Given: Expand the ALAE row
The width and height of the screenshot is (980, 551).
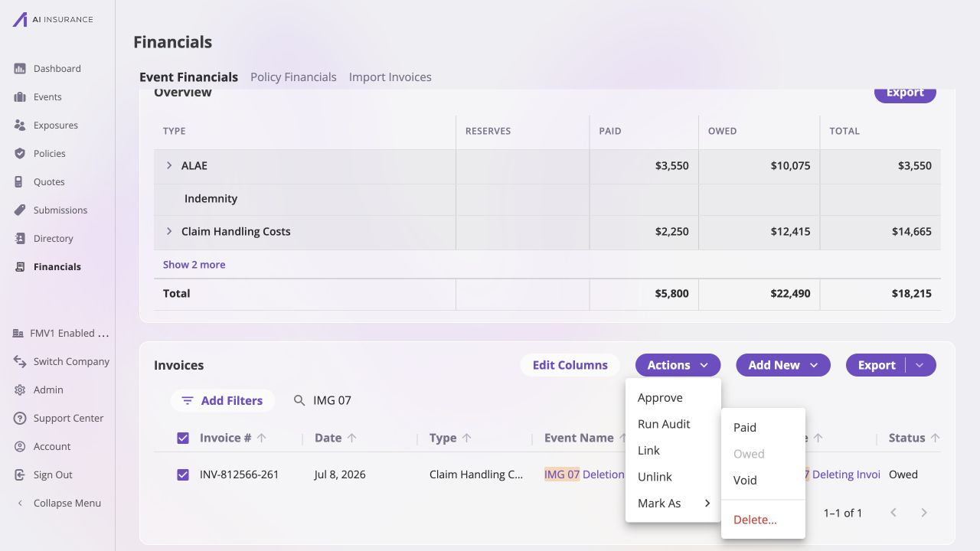Looking at the screenshot, I should pos(169,165).
